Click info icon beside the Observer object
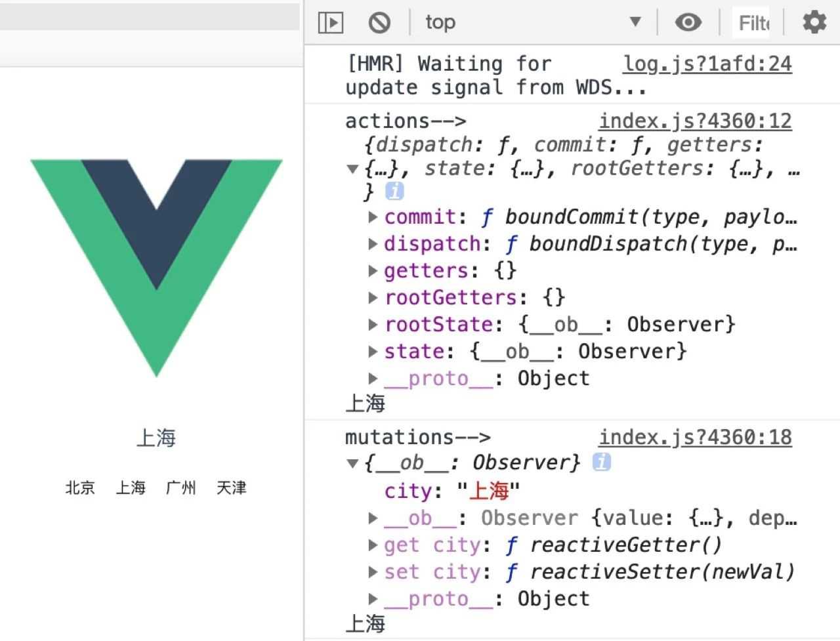The height and width of the screenshot is (641, 840). [601, 462]
